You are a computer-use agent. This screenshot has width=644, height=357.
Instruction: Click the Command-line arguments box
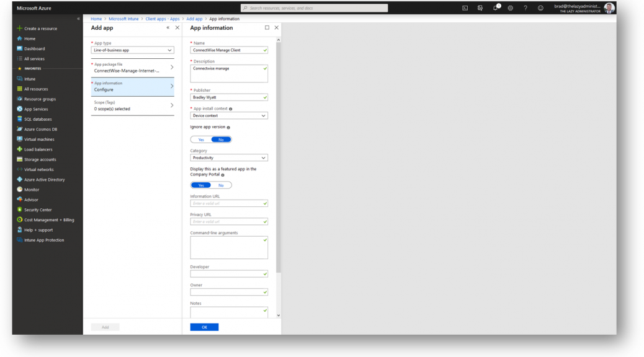(x=229, y=247)
